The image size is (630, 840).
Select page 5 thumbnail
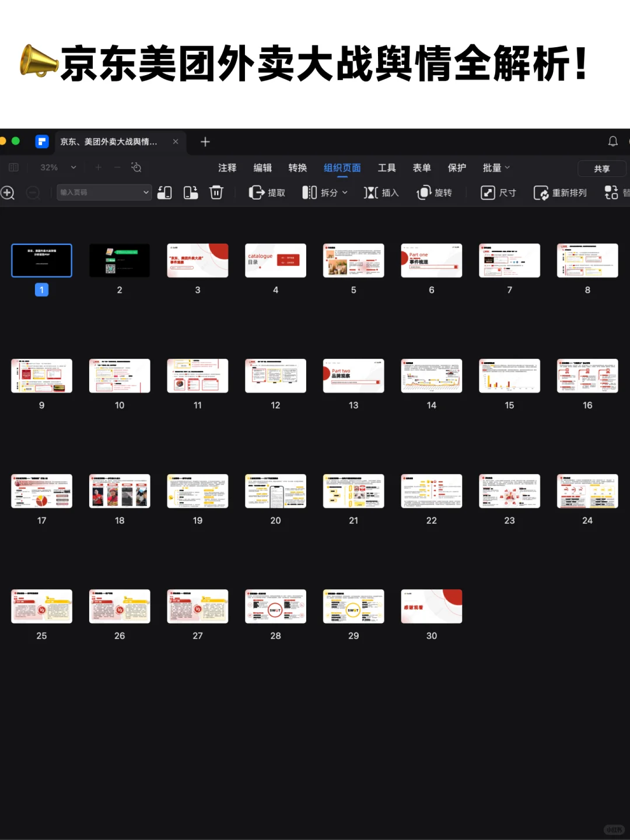(353, 260)
